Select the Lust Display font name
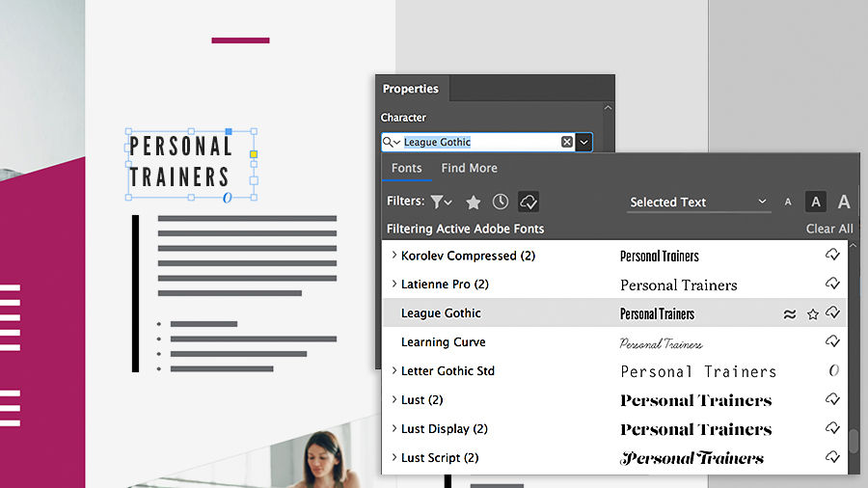Viewport: 868px width, 488px height. [x=444, y=429]
